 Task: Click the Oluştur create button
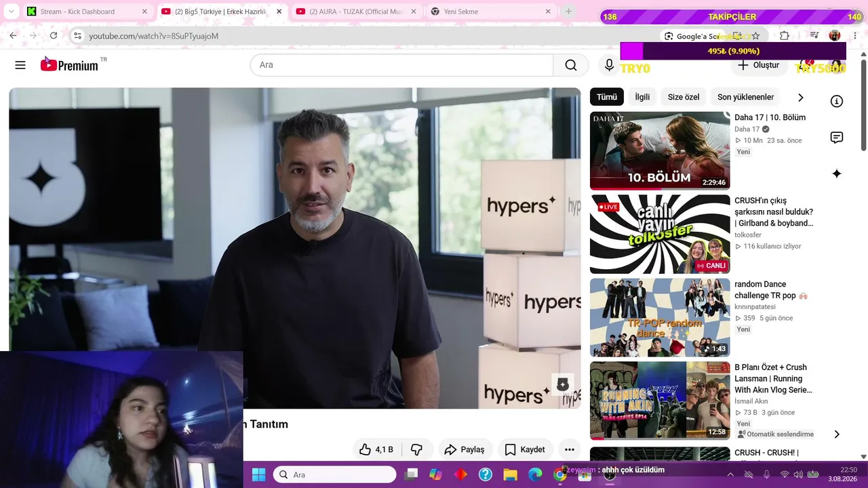point(758,65)
